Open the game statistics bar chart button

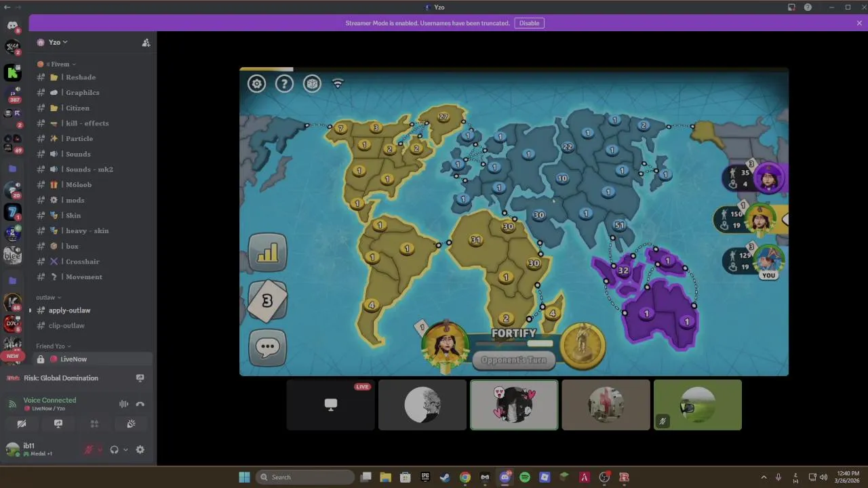[x=268, y=252]
